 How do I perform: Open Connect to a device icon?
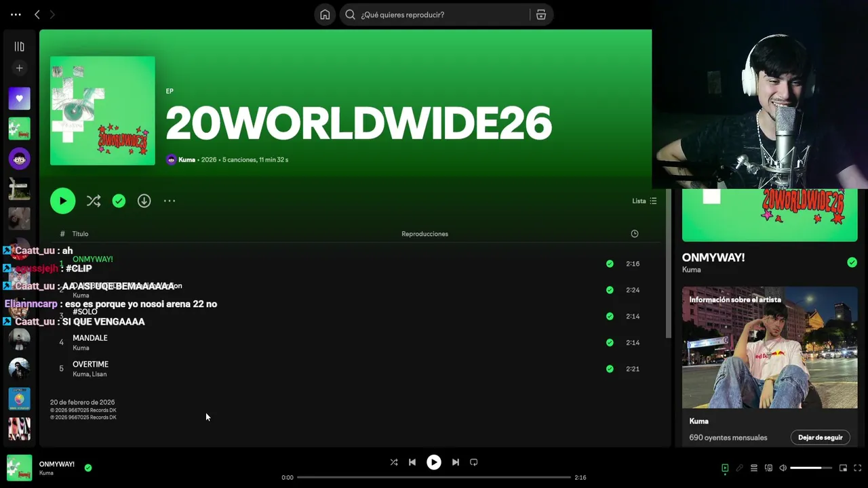click(x=768, y=468)
